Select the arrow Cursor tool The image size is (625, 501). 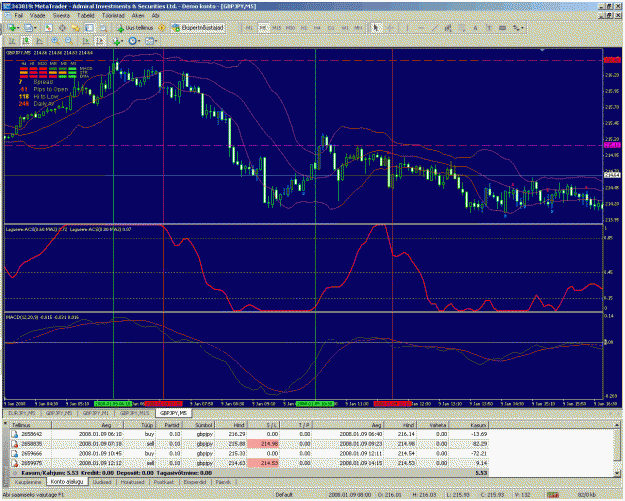click(376, 28)
